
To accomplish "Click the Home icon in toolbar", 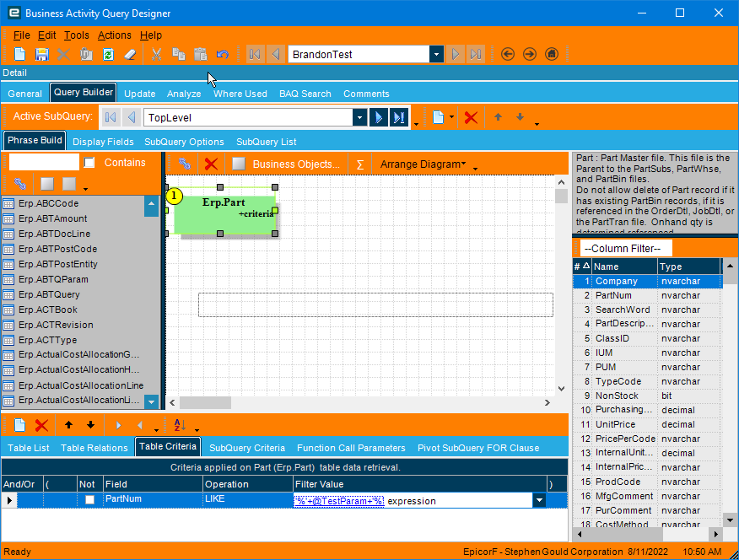I will click(552, 54).
